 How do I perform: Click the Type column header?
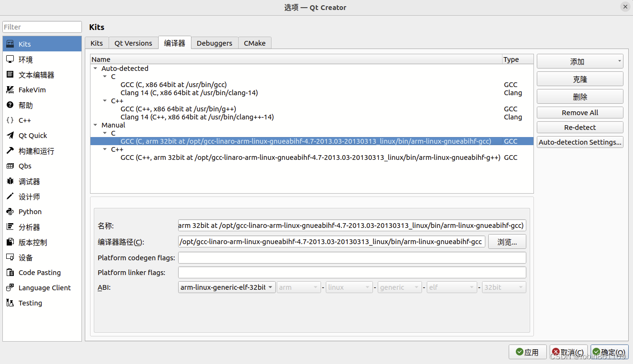518,59
